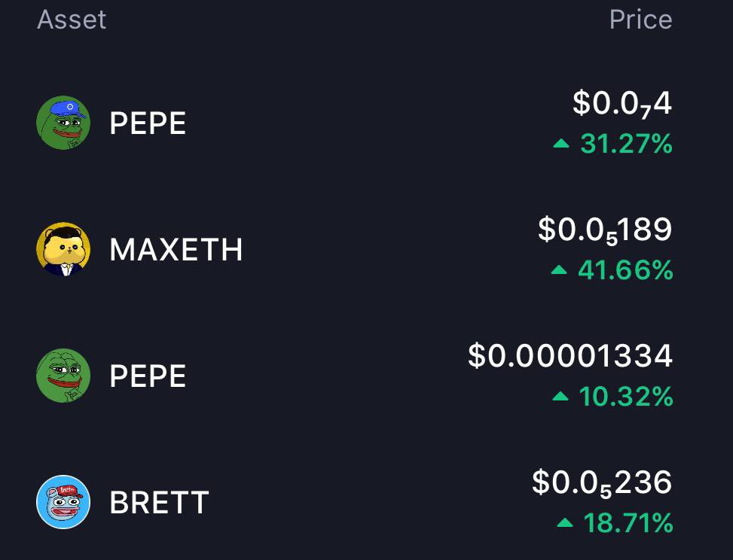Click the MAXETH price $0.0₅189
The width and height of the screenshot is (733, 560).
click(605, 230)
